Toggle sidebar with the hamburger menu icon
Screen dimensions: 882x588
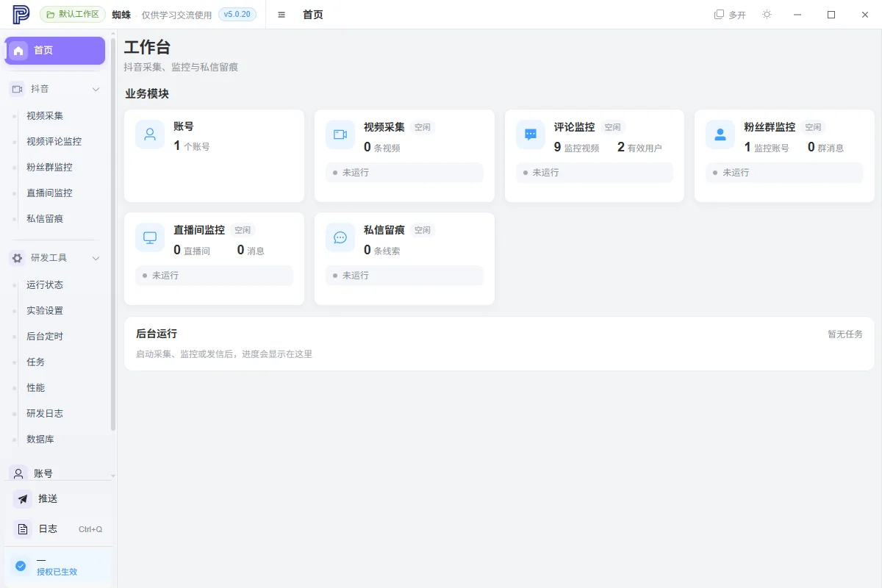point(282,15)
